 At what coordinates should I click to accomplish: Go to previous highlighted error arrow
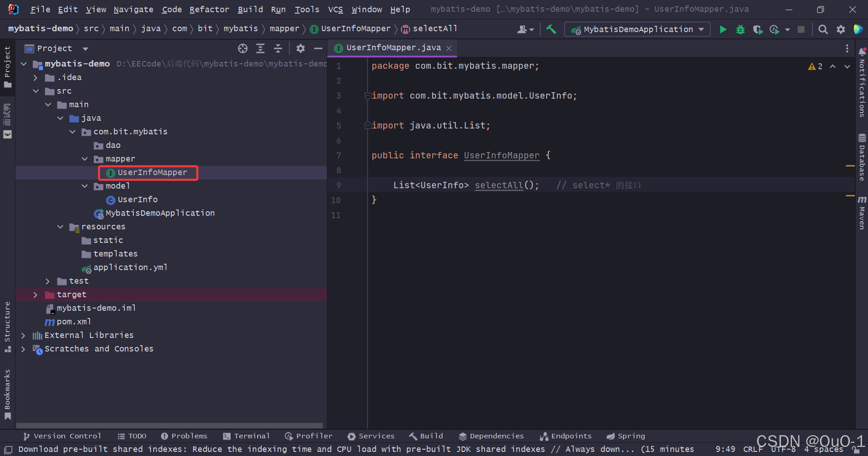833,66
